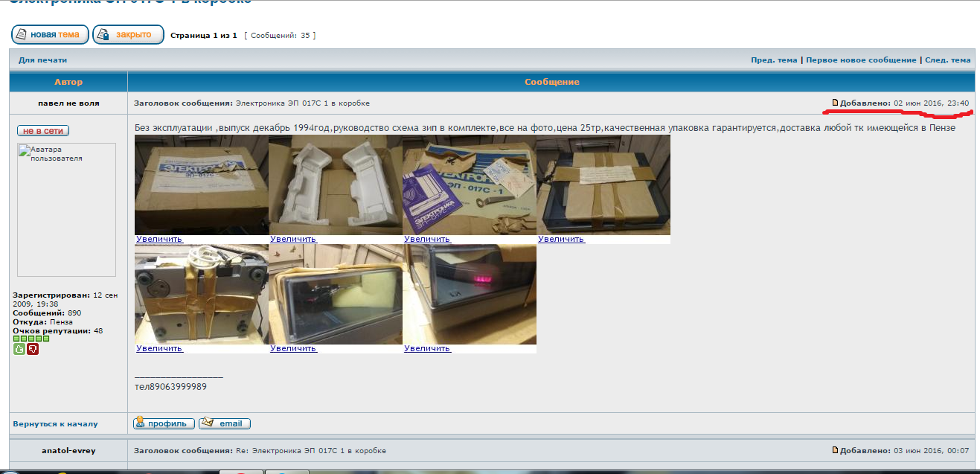Click the user avatar image placeholder
The width and height of the screenshot is (980, 474).
pyautogui.click(x=66, y=209)
